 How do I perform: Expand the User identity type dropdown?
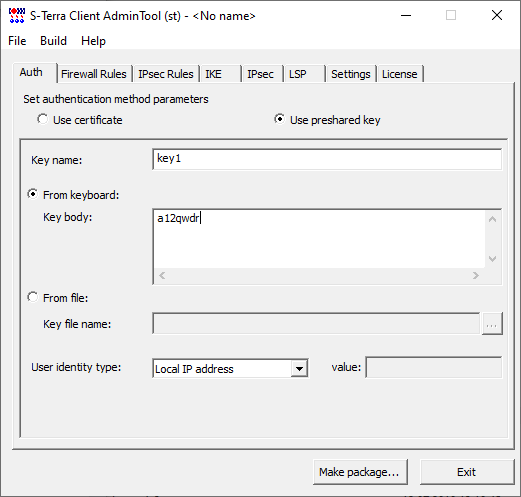pyautogui.click(x=299, y=369)
